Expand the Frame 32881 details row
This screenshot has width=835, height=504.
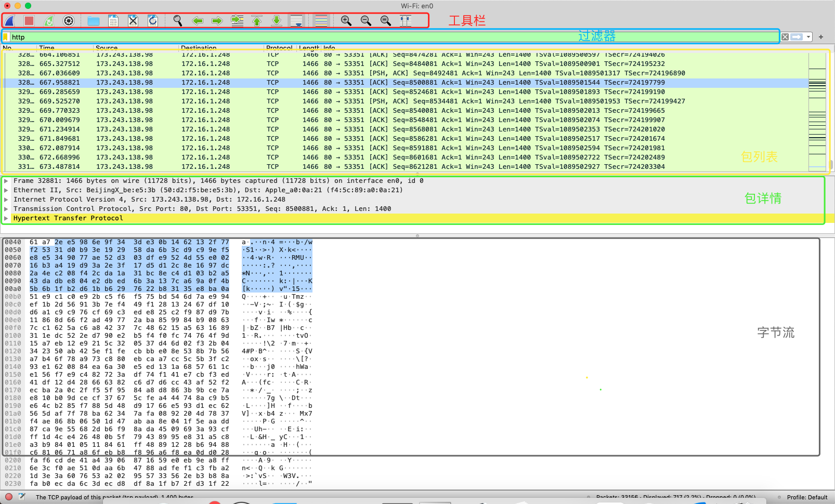[6, 181]
